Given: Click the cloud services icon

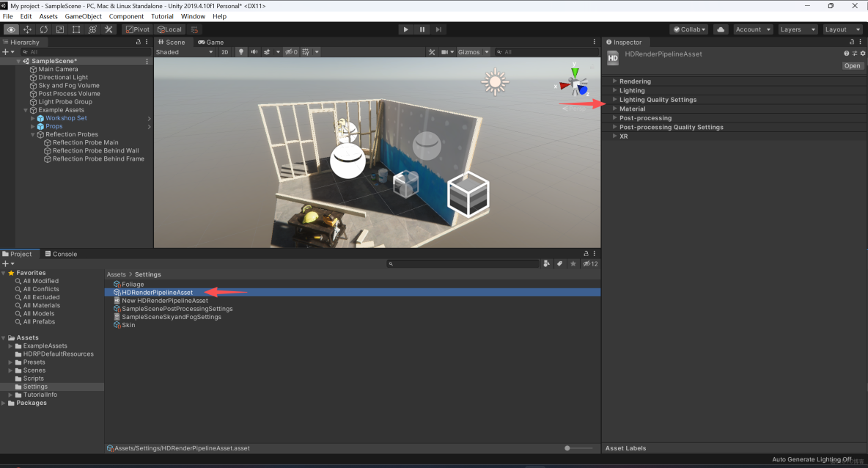Looking at the screenshot, I should click(x=720, y=29).
